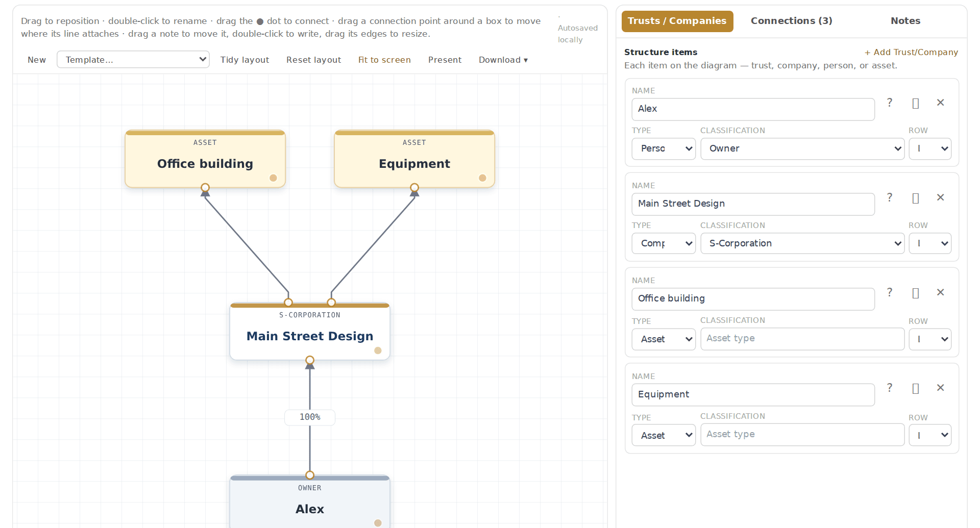Select bottom connection point of Main Street Design
This screenshot has width=980, height=528.
point(310,360)
